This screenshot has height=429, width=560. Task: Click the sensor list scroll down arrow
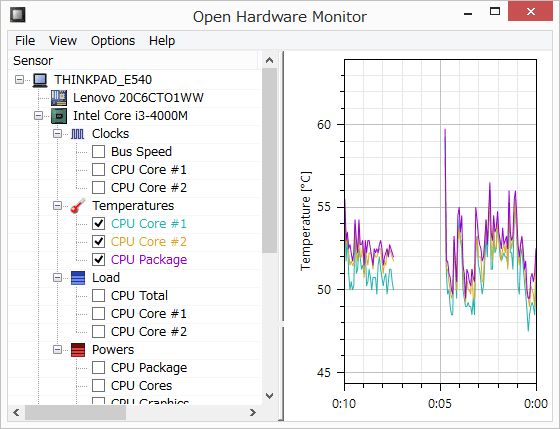tap(270, 396)
